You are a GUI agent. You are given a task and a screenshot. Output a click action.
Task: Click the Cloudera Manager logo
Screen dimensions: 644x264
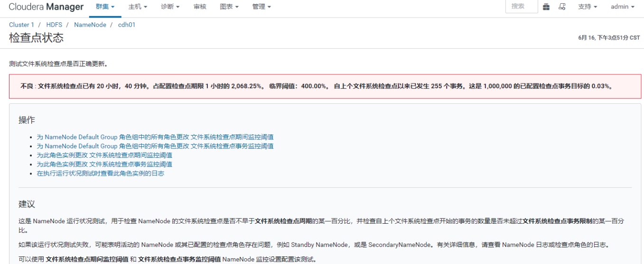46,7
